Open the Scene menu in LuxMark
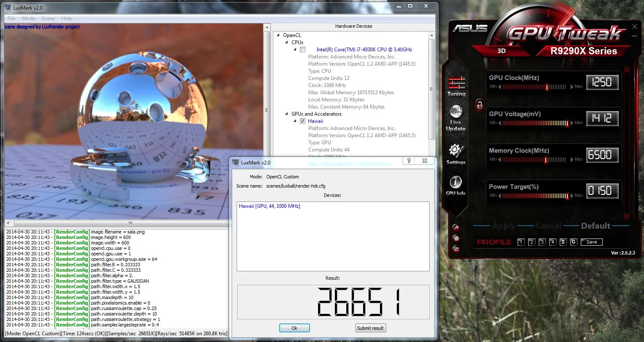 pos(48,19)
